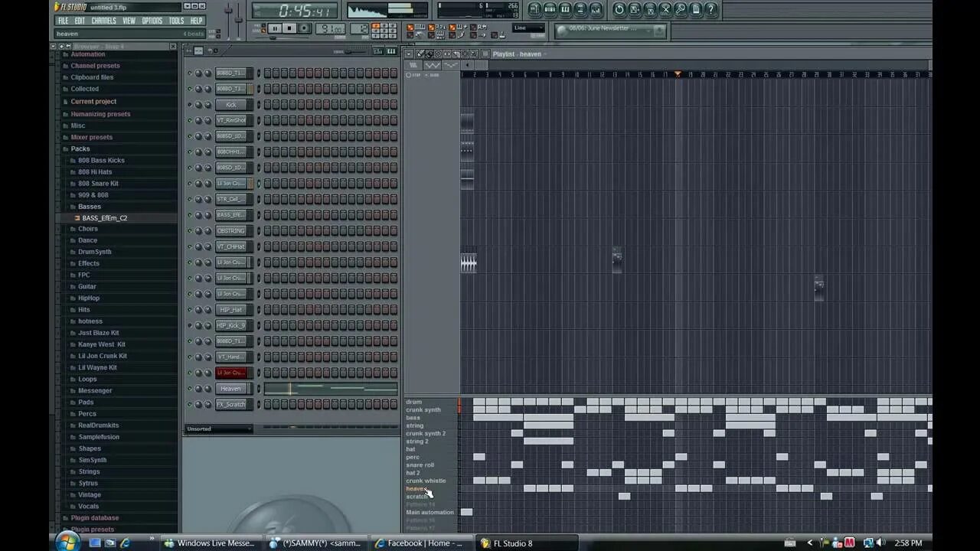Open the FILE menu

(64, 21)
